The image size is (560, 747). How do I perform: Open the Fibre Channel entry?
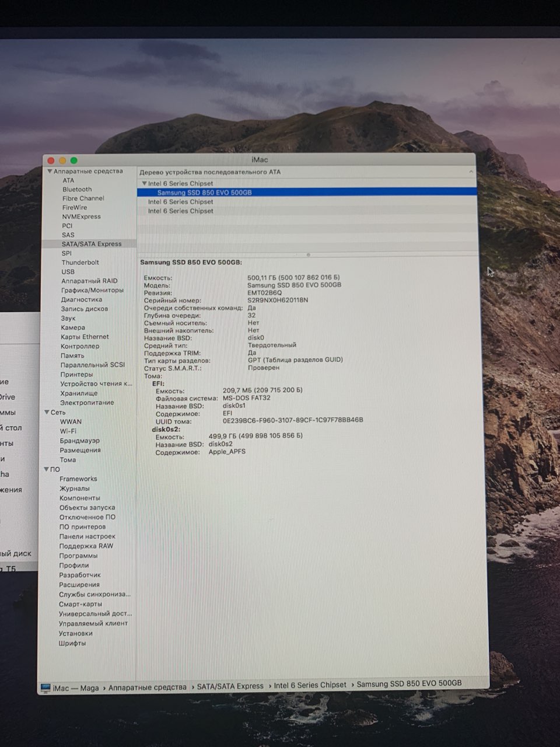click(83, 198)
